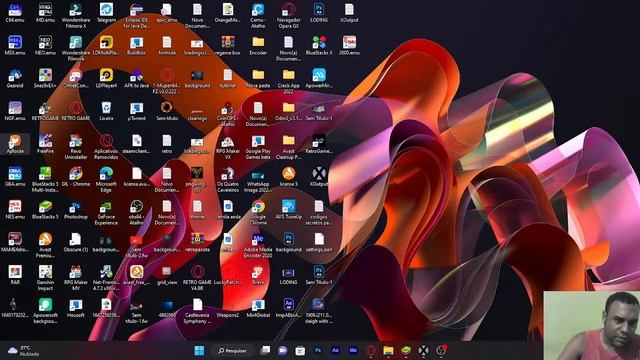Select the Avast Cleanup folder icon

coord(289,147)
